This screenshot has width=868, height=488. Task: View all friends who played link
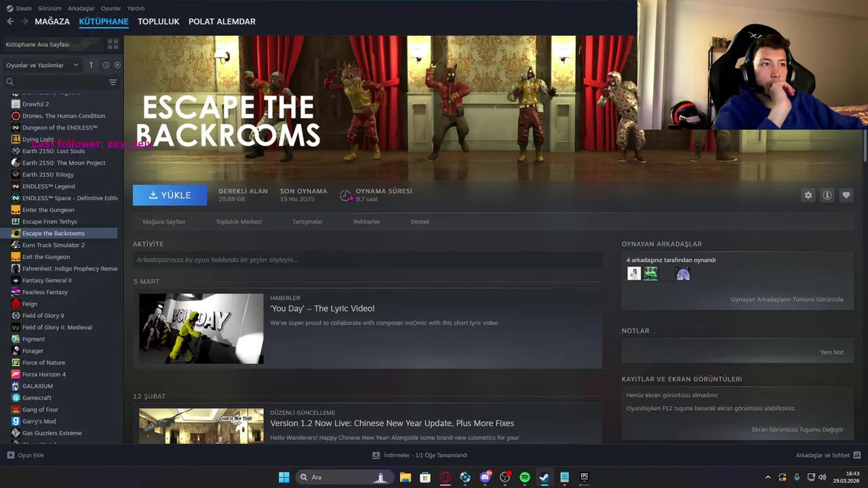click(x=787, y=300)
